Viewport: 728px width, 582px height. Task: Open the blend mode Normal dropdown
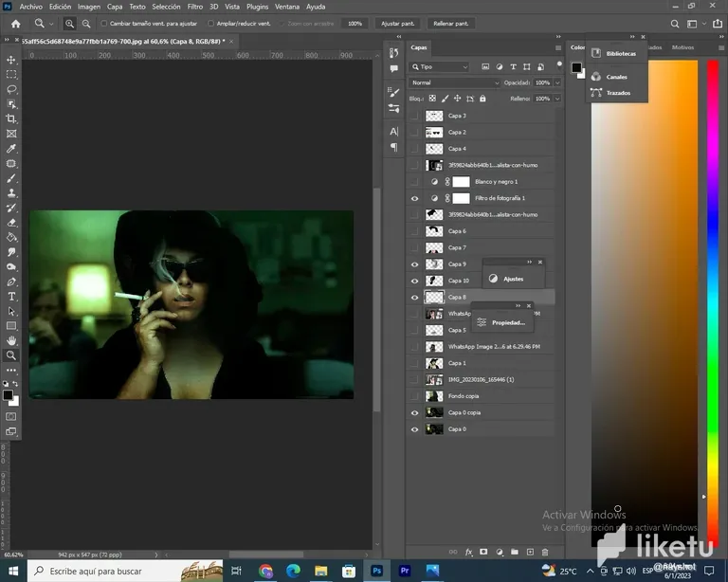coord(455,82)
